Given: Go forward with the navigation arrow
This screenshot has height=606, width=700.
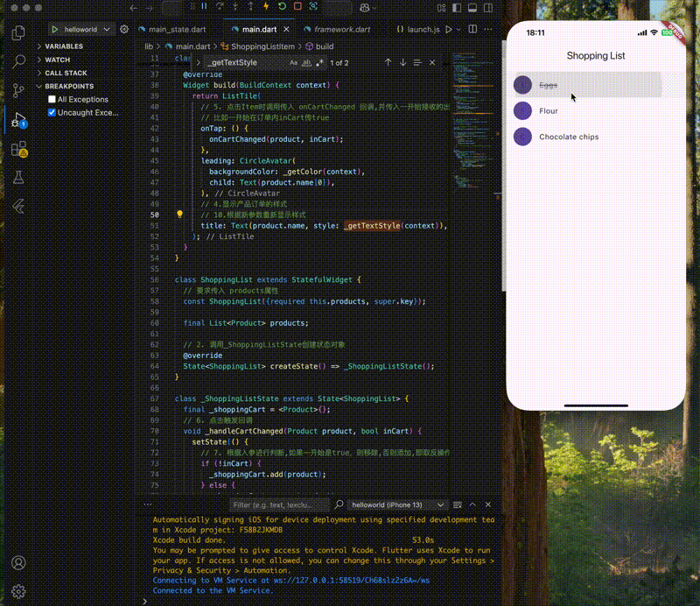Looking at the screenshot, I should tap(149, 8).
